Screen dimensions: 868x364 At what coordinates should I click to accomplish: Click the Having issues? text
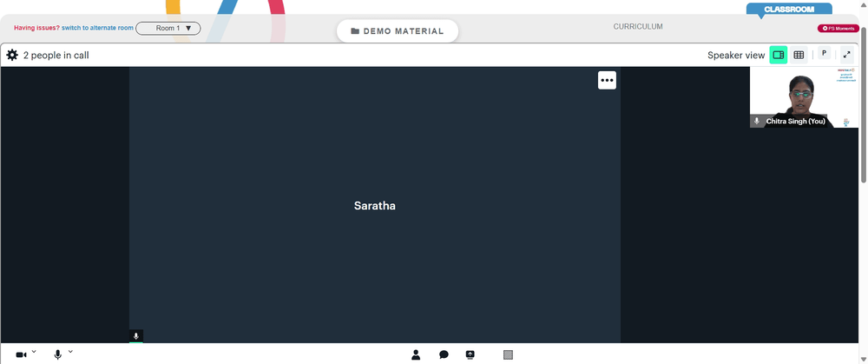point(36,28)
